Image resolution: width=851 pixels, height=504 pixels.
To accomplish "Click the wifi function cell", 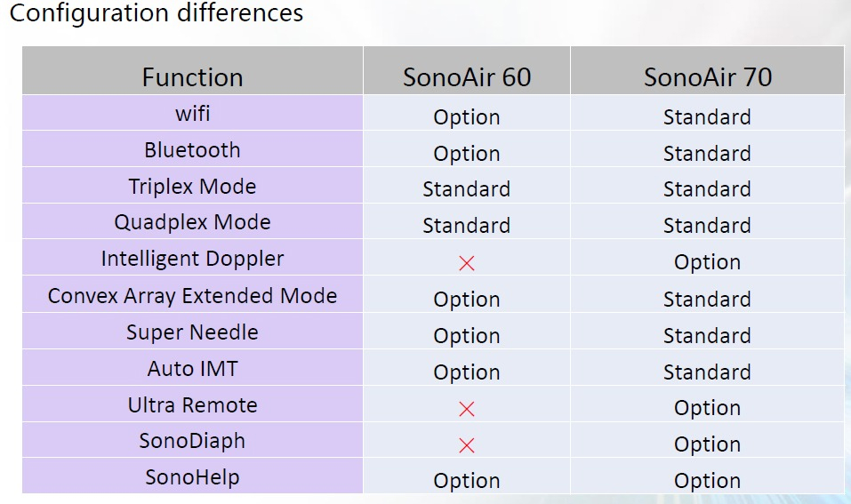I will (192, 113).
